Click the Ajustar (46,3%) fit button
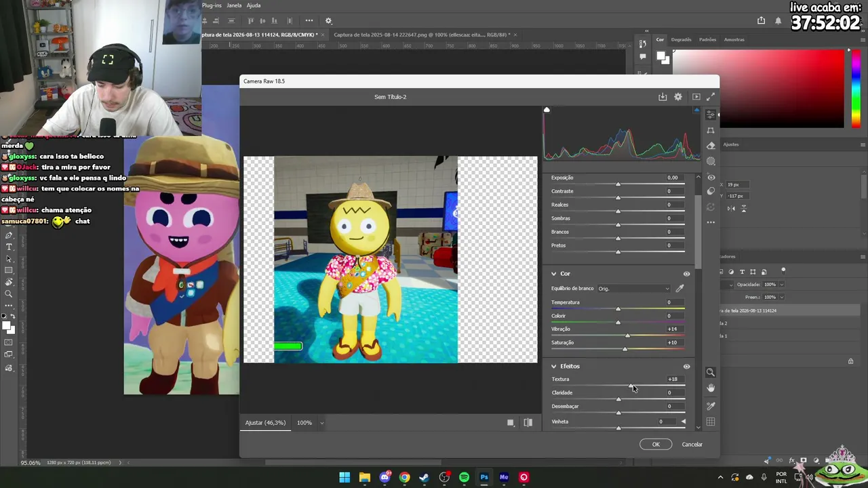This screenshot has height=488, width=868. 266,423
